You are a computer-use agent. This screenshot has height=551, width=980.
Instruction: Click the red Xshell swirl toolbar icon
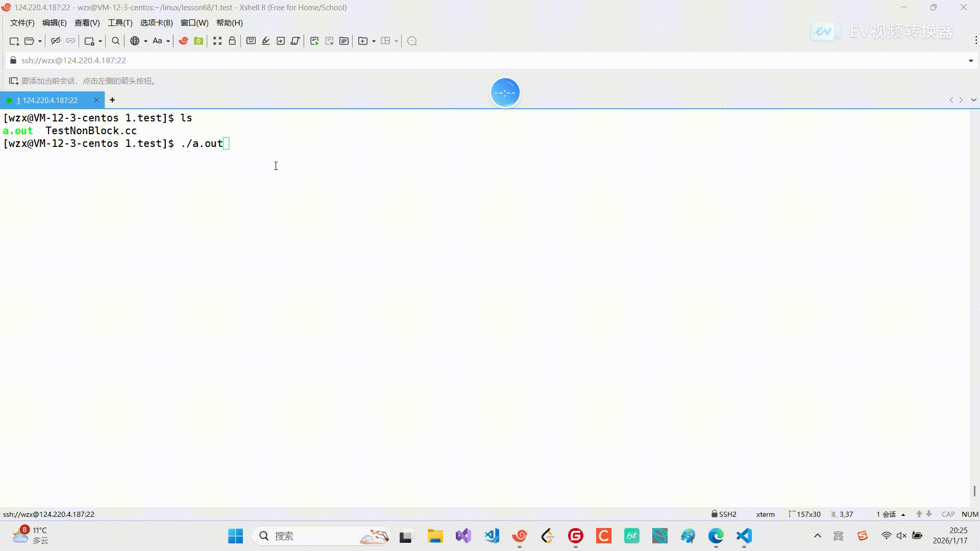click(x=183, y=41)
